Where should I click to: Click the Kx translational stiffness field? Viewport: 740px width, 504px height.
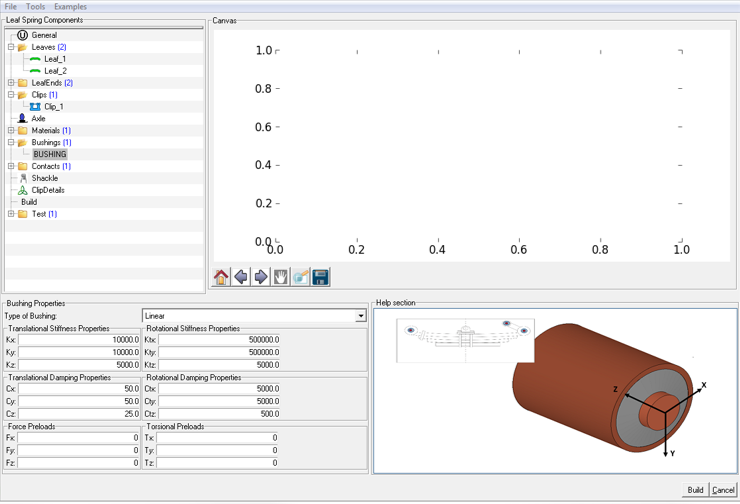click(80, 340)
